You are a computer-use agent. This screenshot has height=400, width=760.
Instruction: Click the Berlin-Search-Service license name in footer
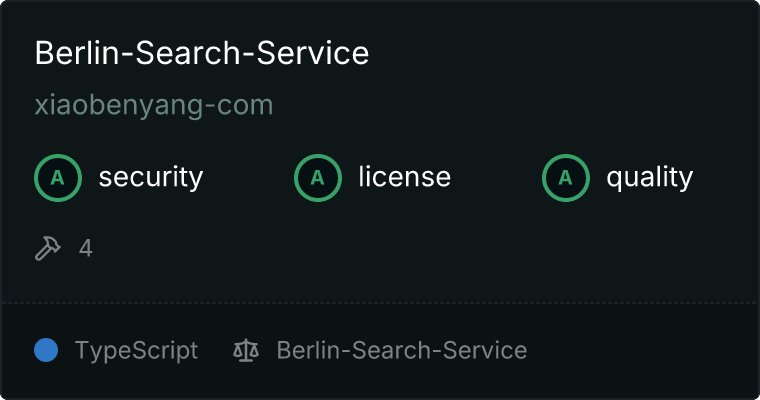click(x=402, y=350)
